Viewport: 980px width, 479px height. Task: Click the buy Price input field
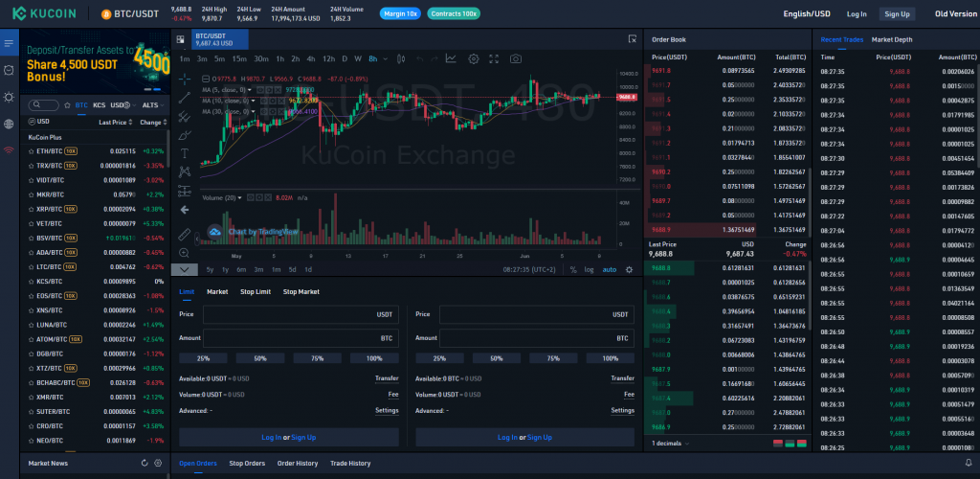[x=301, y=314]
